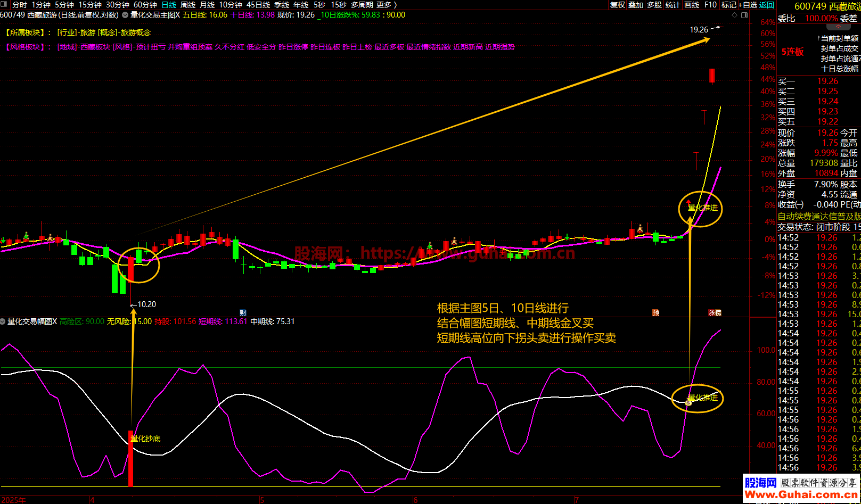Image resolution: width=861 pixels, height=504 pixels.
Task: Click the 财 financial marker icon
Action: 243,313
